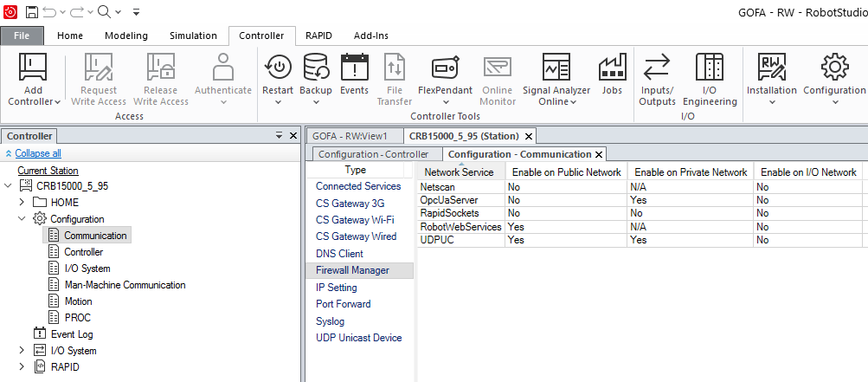
Task: Open the Restart dropdown arrow
Action: [278, 102]
